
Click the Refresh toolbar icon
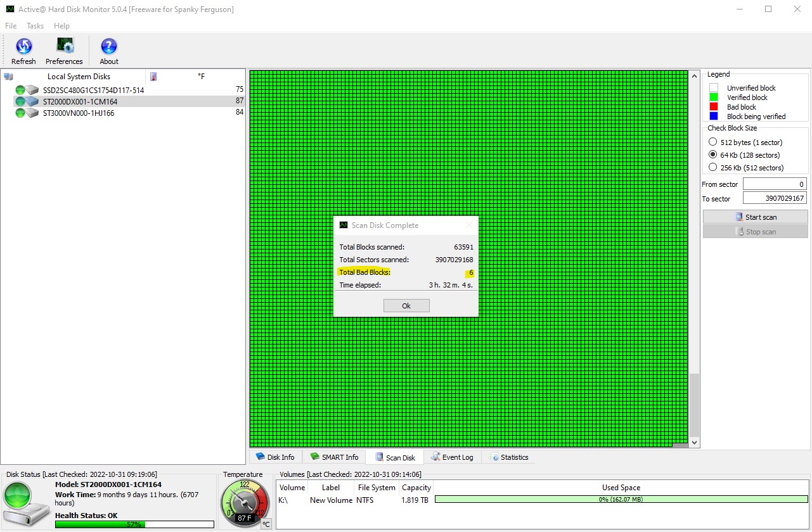[x=23, y=47]
